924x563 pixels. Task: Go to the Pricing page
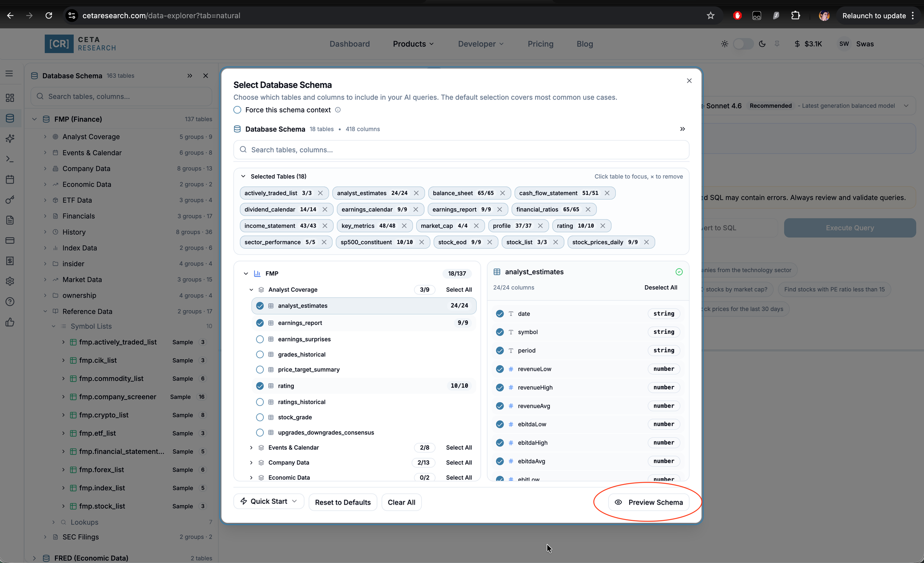click(541, 44)
